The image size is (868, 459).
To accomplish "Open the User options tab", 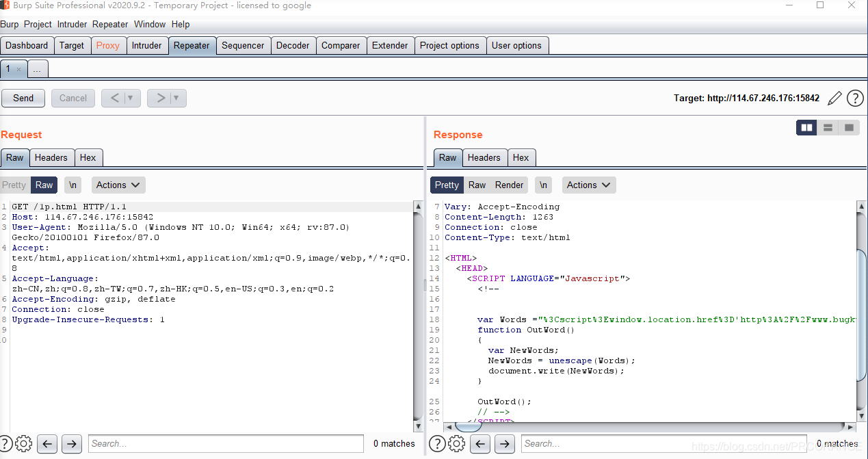I will pyautogui.click(x=516, y=45).
